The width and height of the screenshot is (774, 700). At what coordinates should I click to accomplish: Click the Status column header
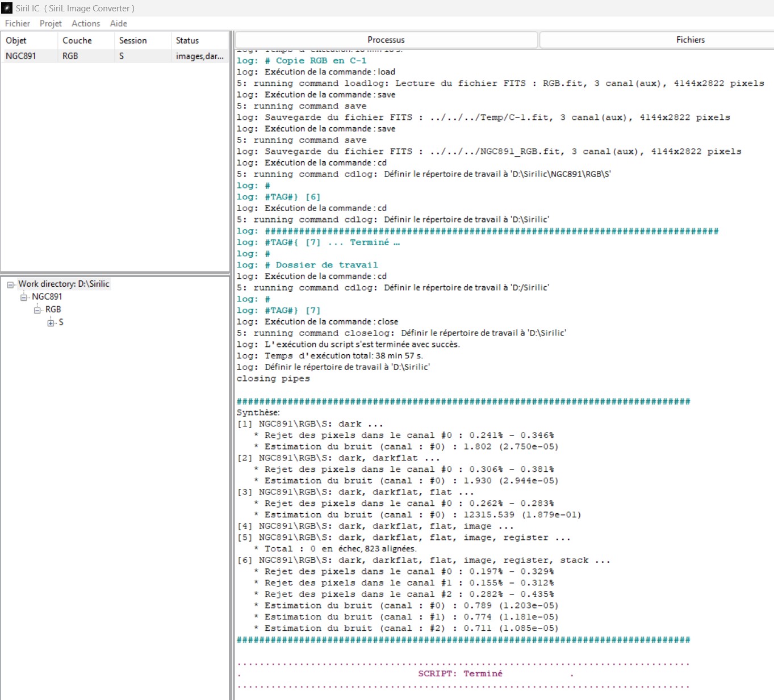click(200, 40)
